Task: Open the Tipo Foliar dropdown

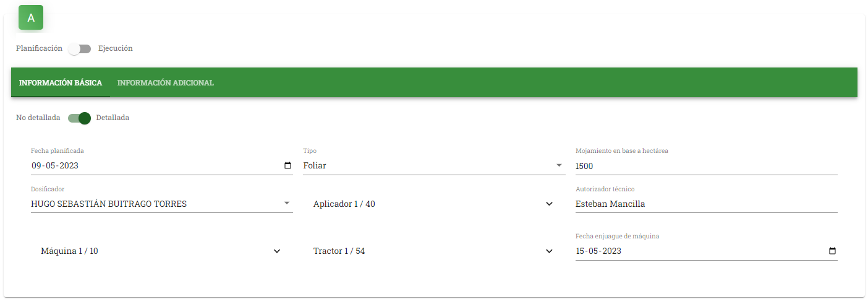Action: pyautogui.click(x=434, y=166)
